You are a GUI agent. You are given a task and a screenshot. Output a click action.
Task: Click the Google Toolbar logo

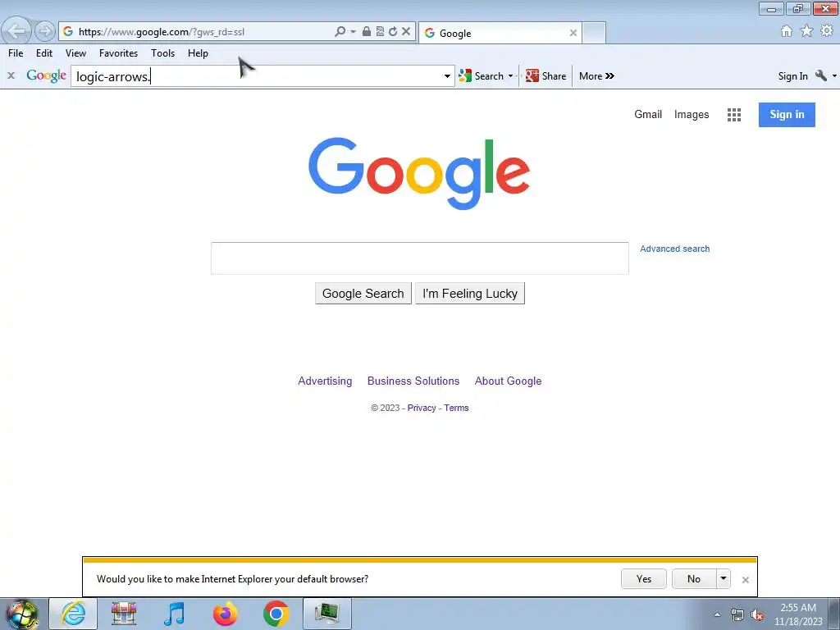point(46,75)
